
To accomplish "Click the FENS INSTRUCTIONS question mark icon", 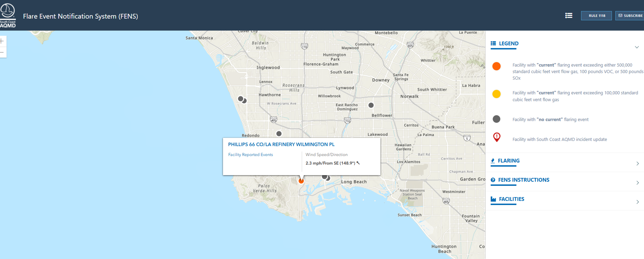I will tap(493, 180).
